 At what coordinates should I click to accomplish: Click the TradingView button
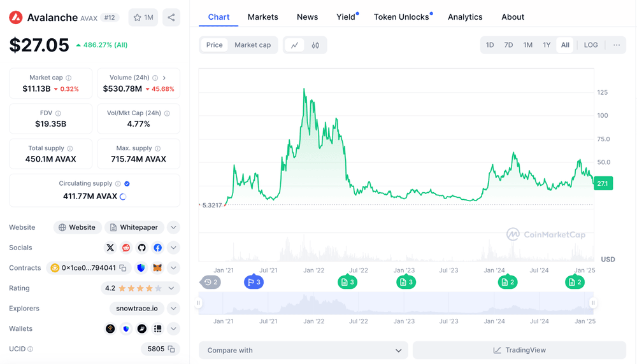(x=519, y=350)
